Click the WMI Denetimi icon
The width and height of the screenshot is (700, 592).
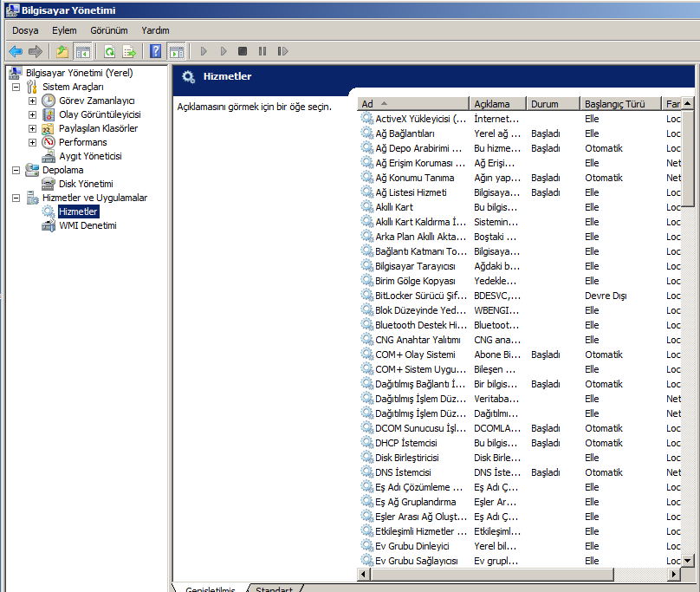click(49, 225)
